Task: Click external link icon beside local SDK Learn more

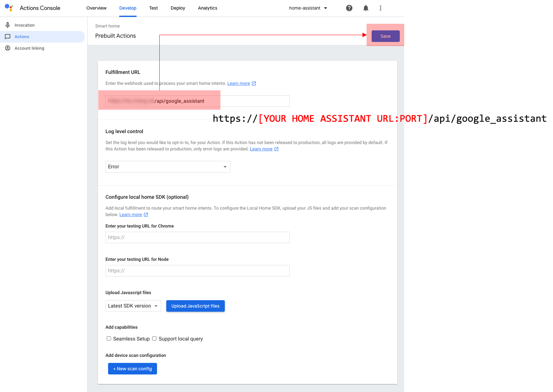Action: (146, 215)
